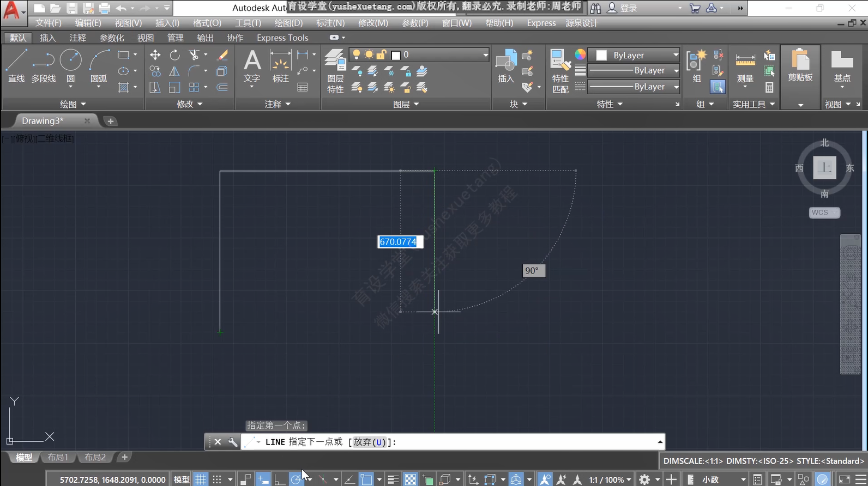The width and height of the screenshot is (868, 486).
Task: Click the Erase tool icon
Action: coord(222,55)
